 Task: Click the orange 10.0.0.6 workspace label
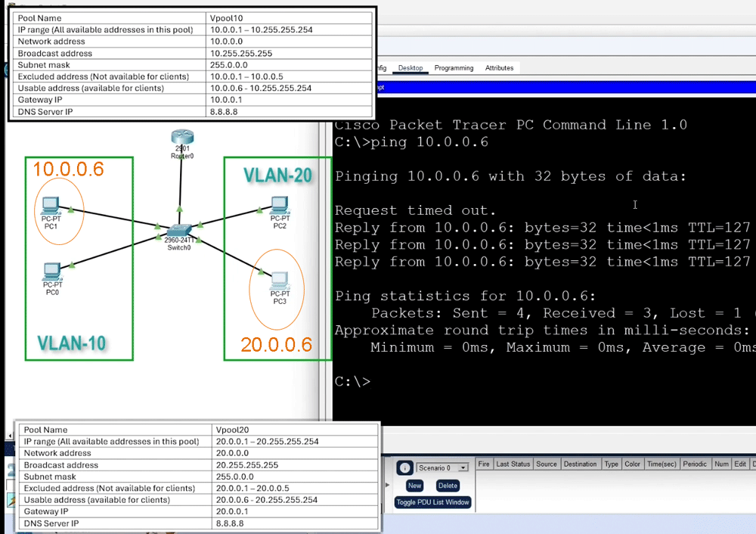click(x=68, y=169)
